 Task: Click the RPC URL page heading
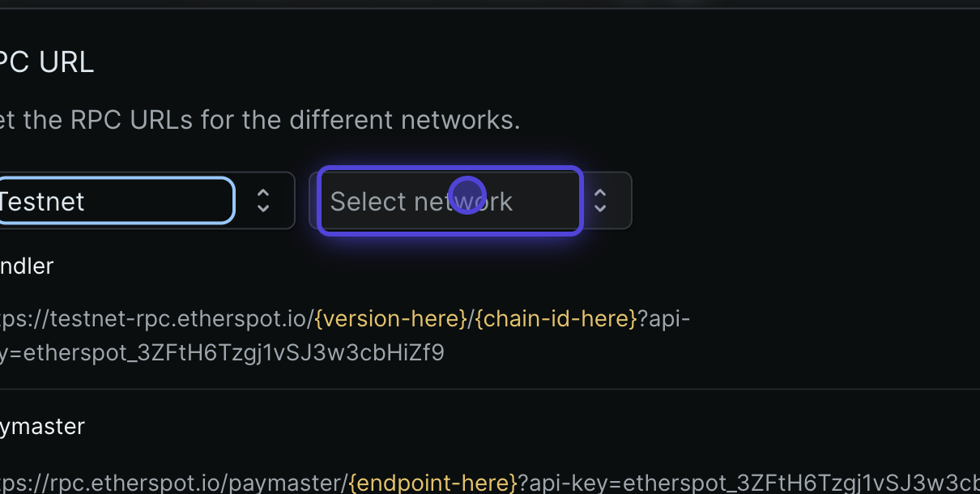coord(46,62)
